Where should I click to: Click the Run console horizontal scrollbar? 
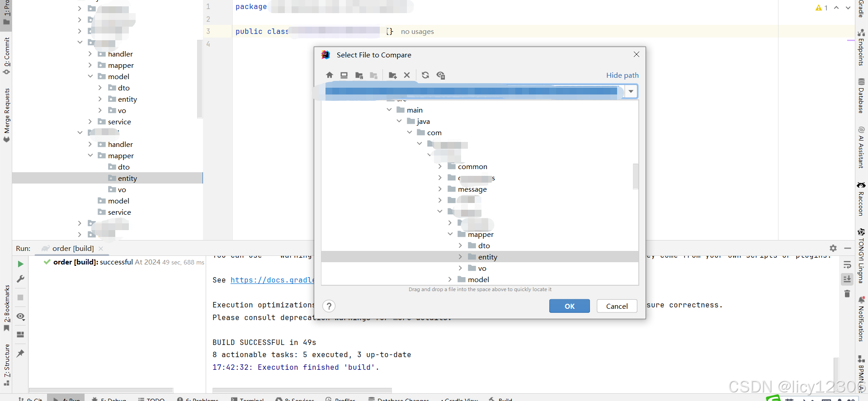pyautogui.click(x=302, y=390)
